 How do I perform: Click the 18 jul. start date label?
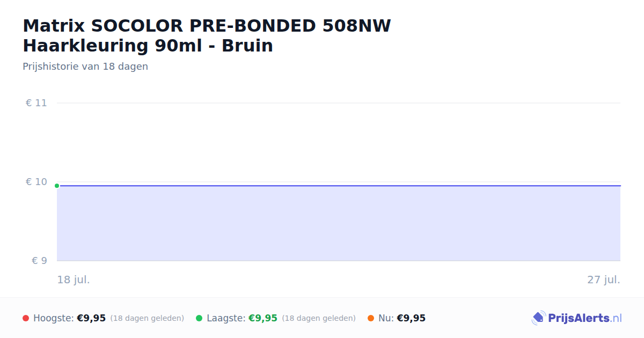pyautogui.click(x=74, y=280)
